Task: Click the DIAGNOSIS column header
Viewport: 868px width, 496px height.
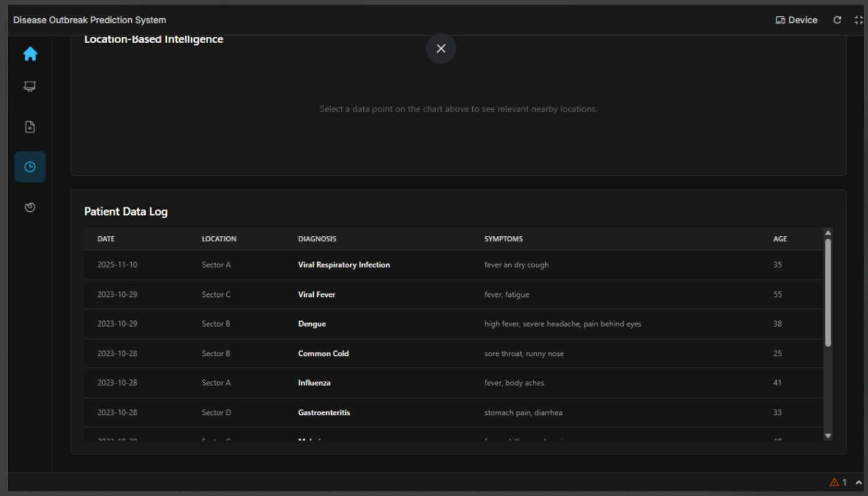Action: (x=317, y=239)
